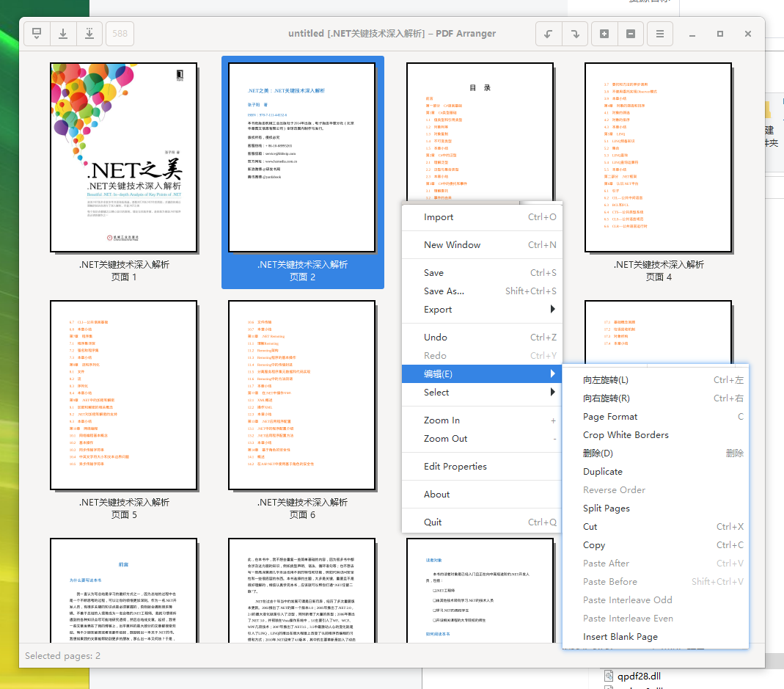Viewport: 784px width, 689px height.
Task: Click Quit in the menu
Action: pyautogui.click(x=482, y=522)
